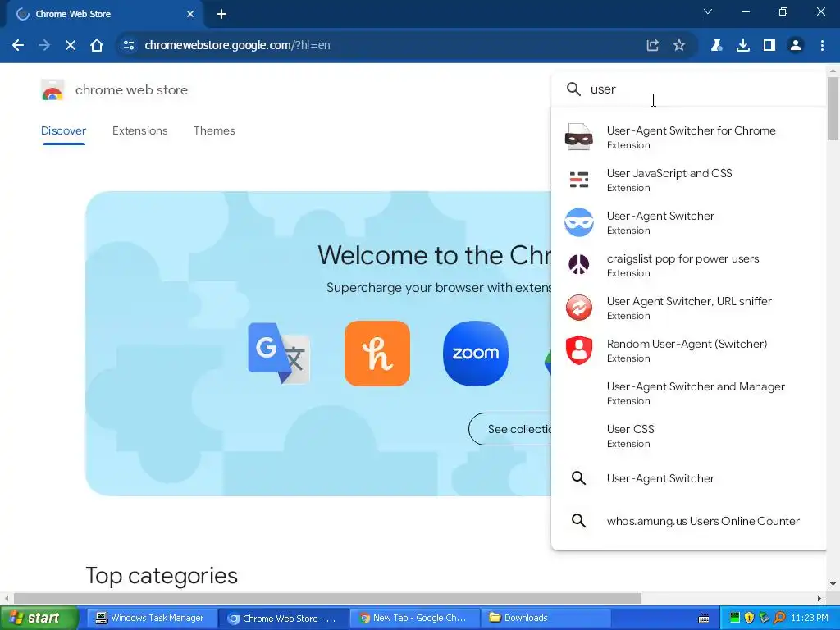Click the scroll down arrow

(833, 584)
